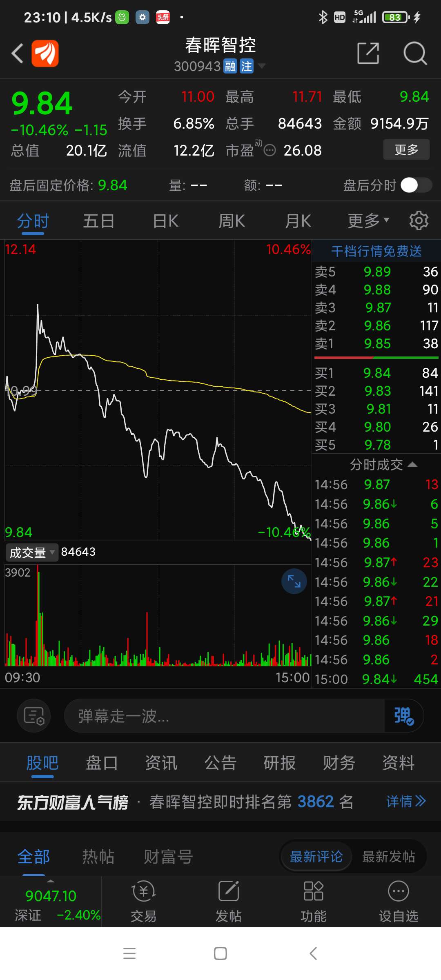Tap 千档行情免费送 banner

[376, 251]
